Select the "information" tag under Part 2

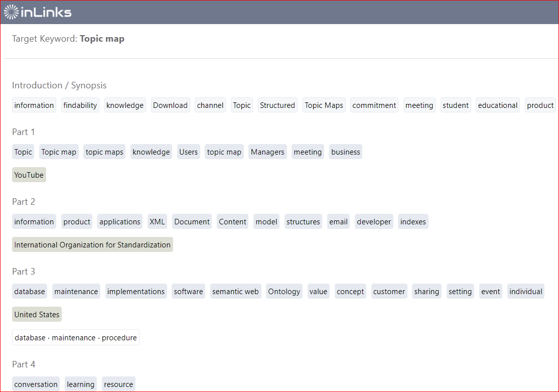coord(34,221)
